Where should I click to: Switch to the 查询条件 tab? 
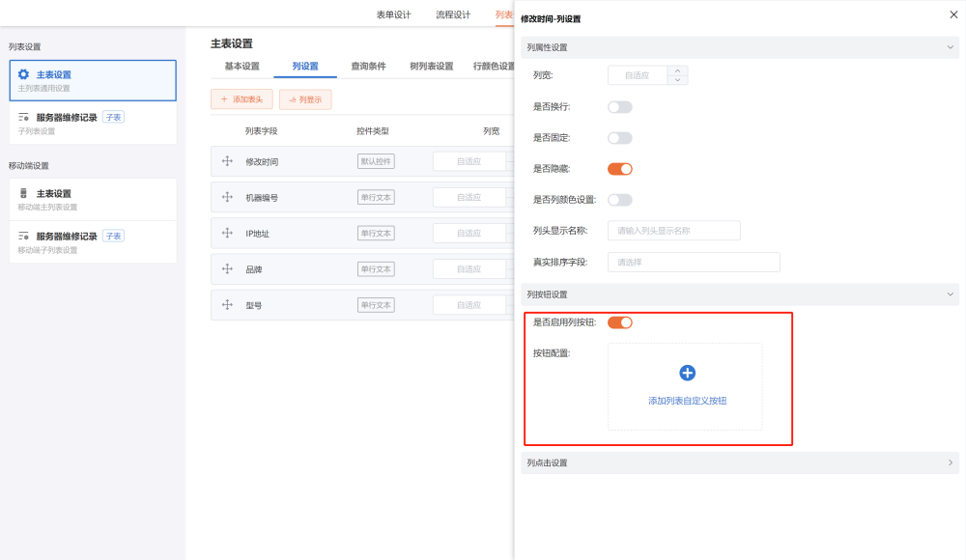click(368, 67)
